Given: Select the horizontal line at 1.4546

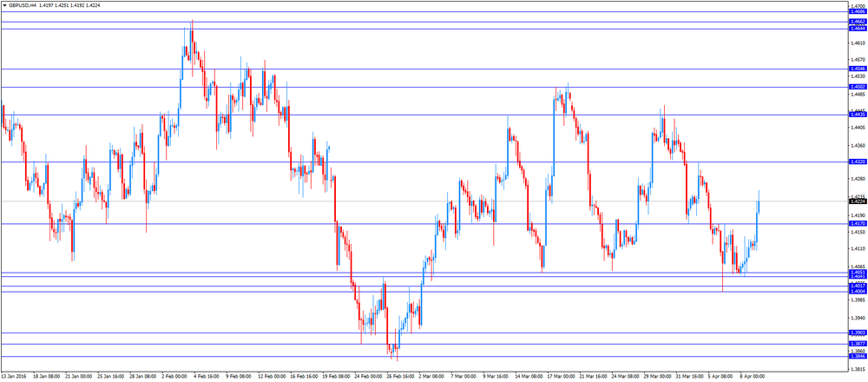Looking at the screenshot, I should pyautogui.click(x=424, y=69).
